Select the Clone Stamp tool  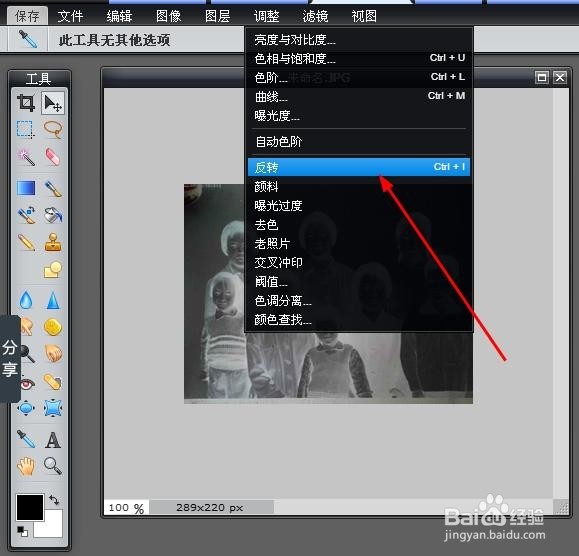coord(53,243)
